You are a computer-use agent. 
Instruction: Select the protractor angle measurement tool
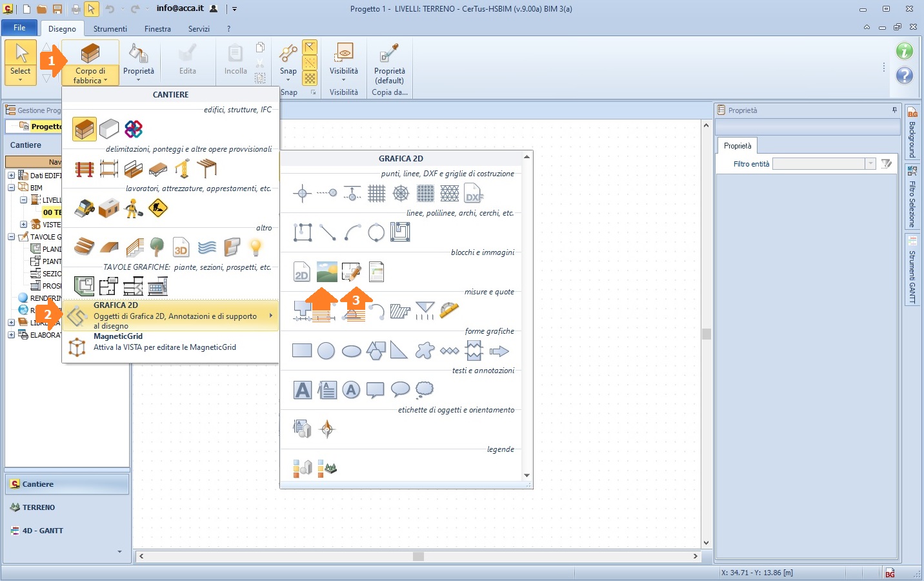(x=449, y=311)
